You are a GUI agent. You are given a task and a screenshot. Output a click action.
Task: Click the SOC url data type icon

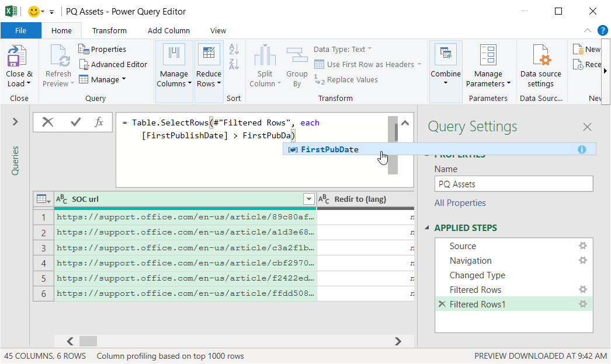pos(61,199)
